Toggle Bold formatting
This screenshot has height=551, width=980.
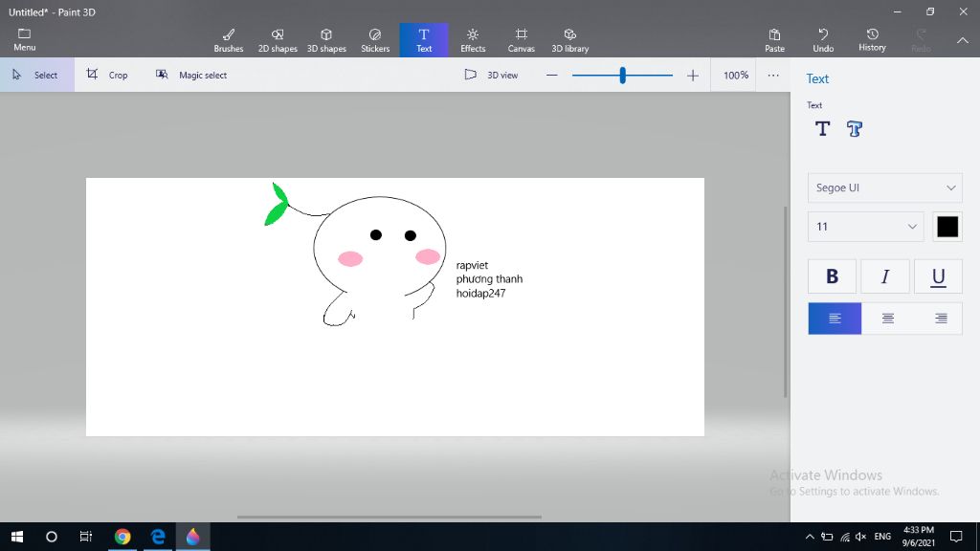click(832, 276)
